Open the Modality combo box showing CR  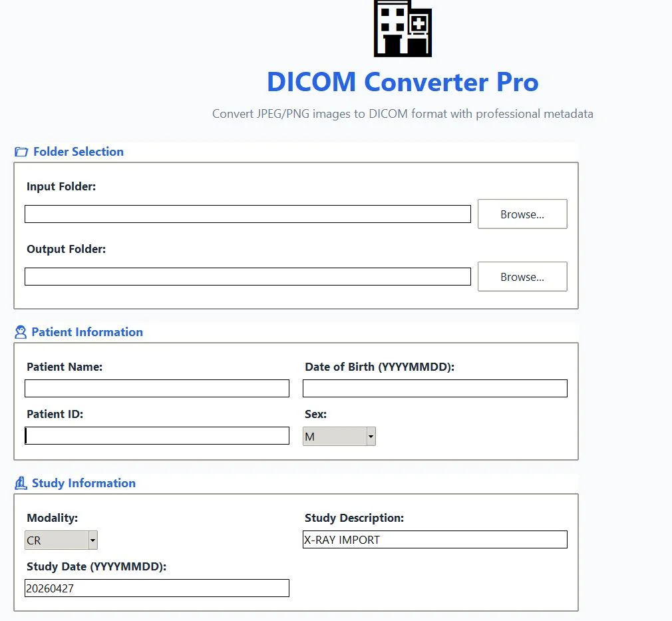pyautogui.click(x=61, y=540)
